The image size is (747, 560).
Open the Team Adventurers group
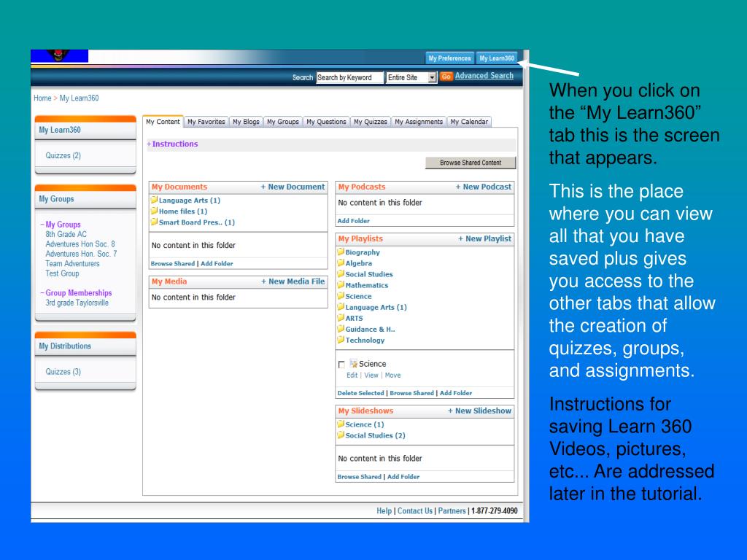72,263
